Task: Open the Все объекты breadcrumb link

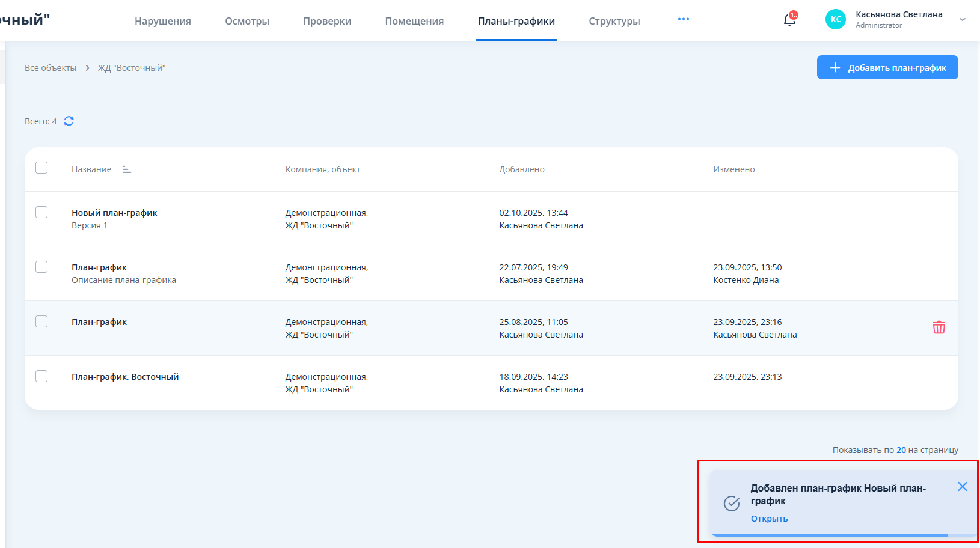Action: (x=51, y=68)
